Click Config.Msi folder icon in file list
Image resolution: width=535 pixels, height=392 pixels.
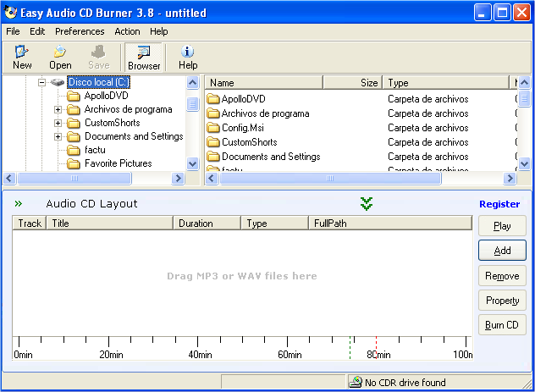(213, 128)
